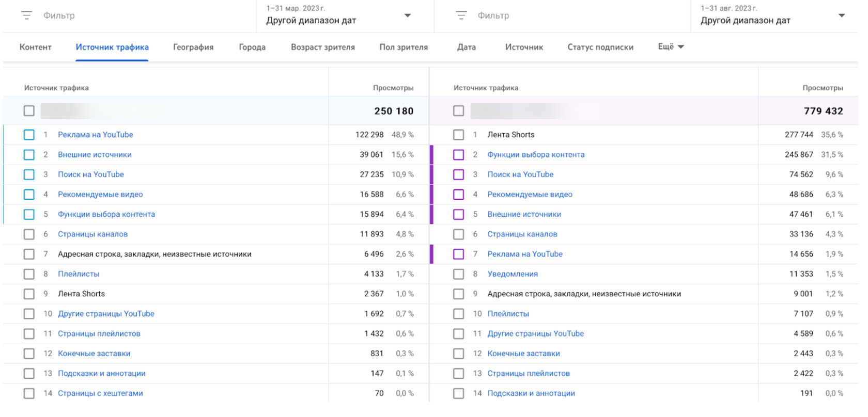Toggle checkbox for left Внешние источники row

[29, 155]
